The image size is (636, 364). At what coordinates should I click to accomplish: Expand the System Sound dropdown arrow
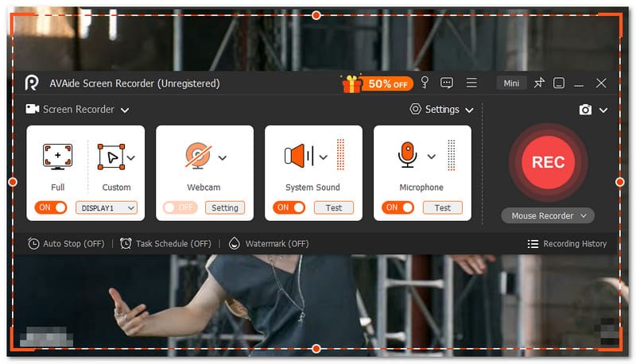324,157
